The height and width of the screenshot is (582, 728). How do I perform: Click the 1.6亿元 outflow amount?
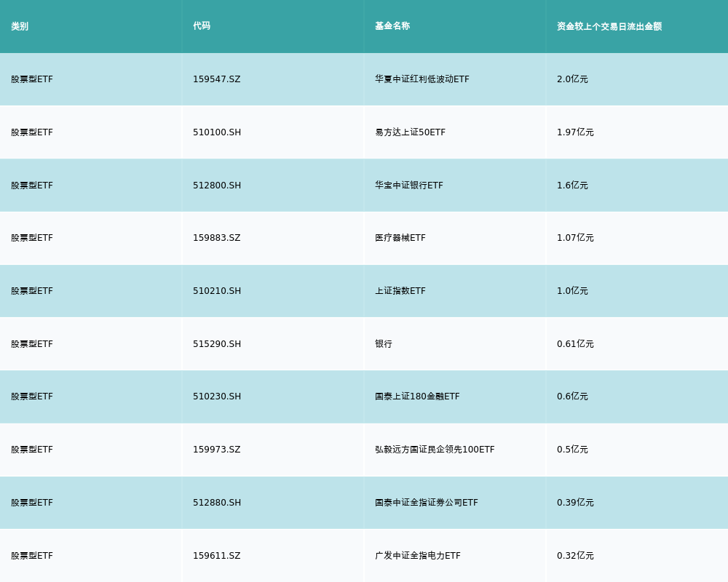[x=572, y=186]
